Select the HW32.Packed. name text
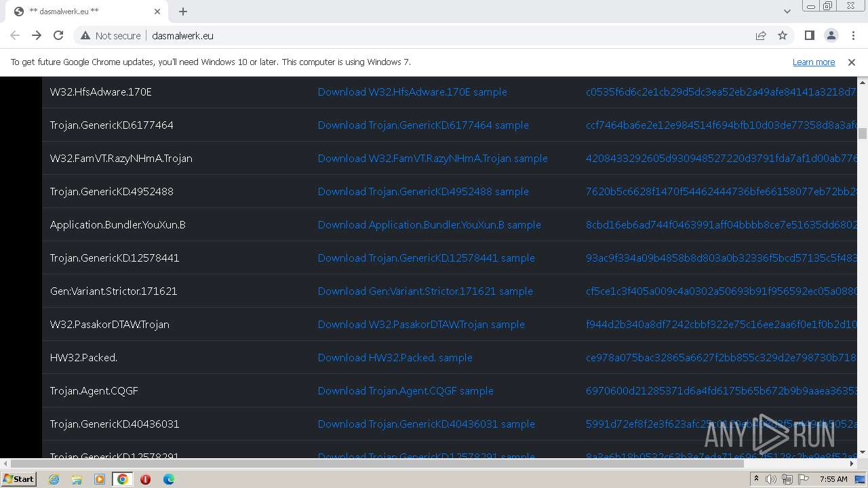The height and width of the screenshot is (488, 868). pos(84,357)
